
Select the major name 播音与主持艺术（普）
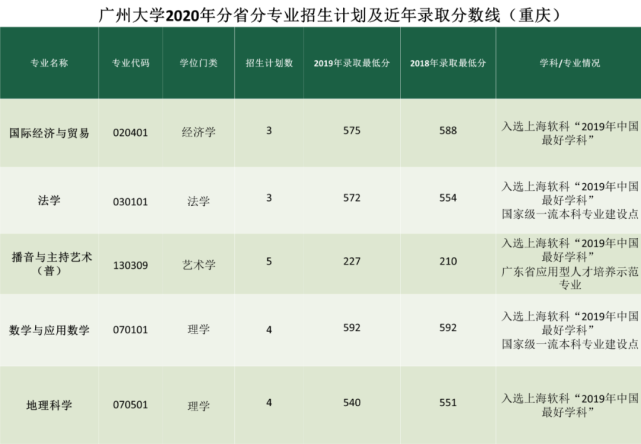[52, 264]
